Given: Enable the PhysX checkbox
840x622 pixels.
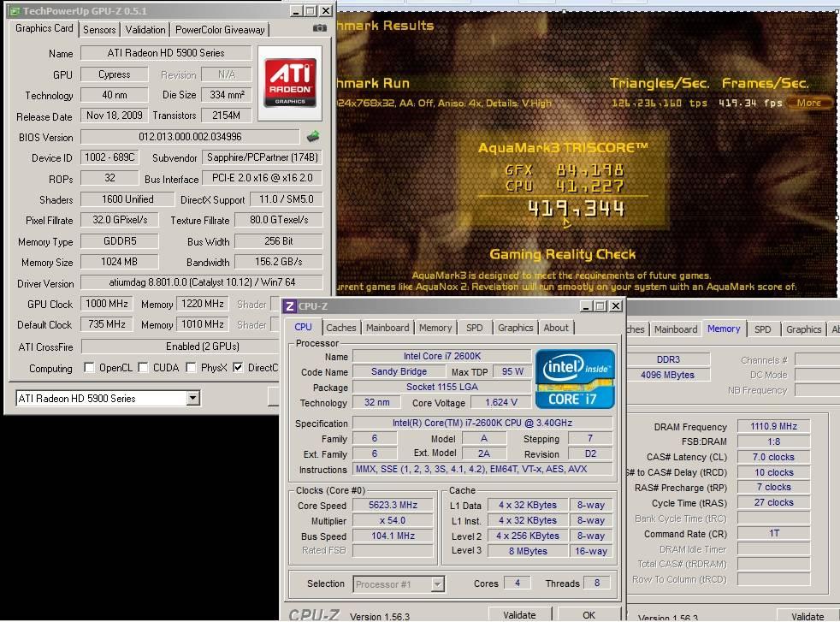Looking at the screenshot, I should tap(192, 368).
